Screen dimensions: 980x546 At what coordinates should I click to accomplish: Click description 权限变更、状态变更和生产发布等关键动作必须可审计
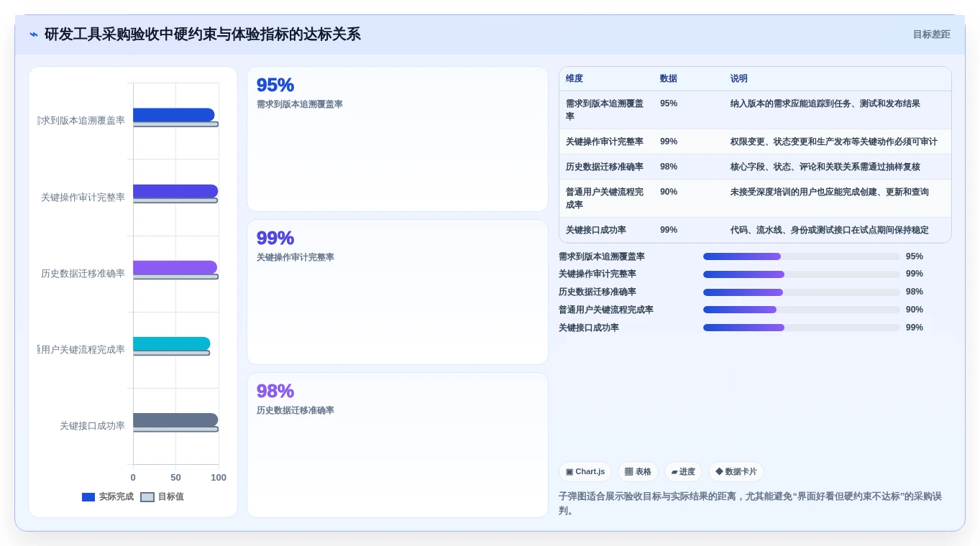pyautogui.click(x=834, y=142)
